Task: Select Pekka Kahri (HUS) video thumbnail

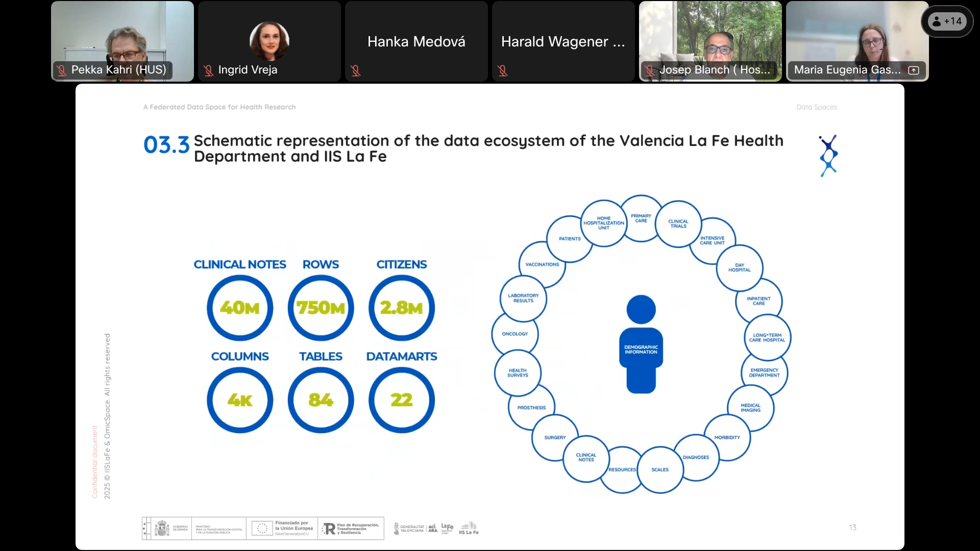Action: pos(122,36)
